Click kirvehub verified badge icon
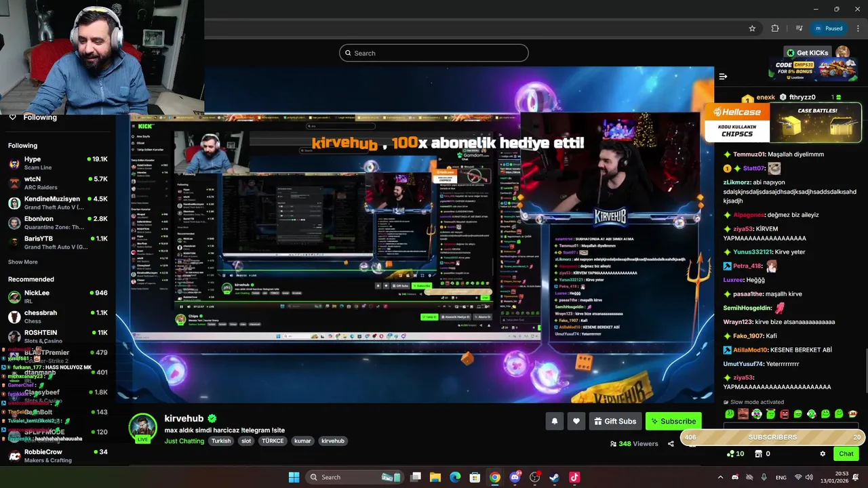Viewport: 868px width, 488px height. (212, 418)
